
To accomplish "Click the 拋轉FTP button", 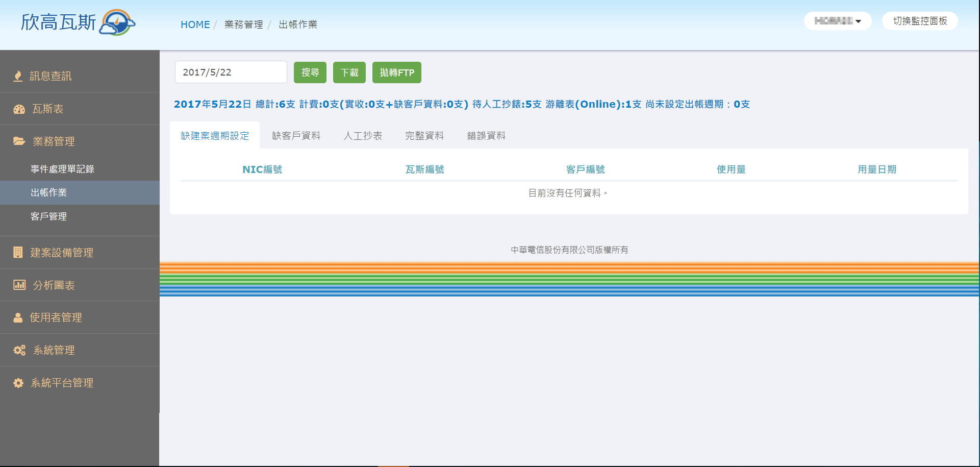I will point(397,72).
